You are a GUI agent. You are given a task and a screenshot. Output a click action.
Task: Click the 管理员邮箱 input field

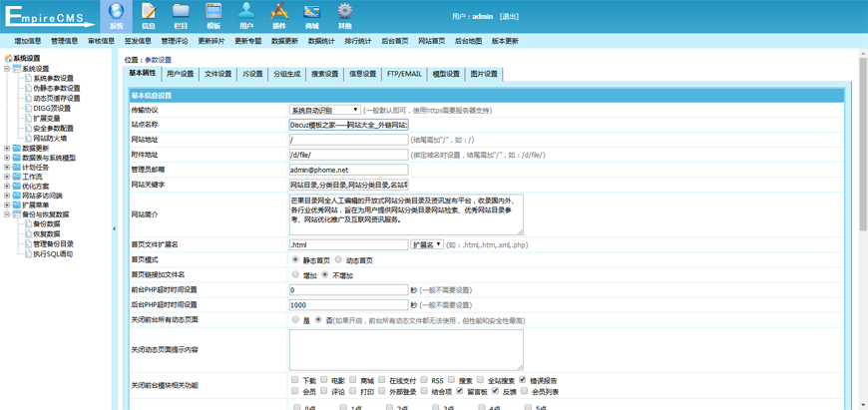[348, 170]
